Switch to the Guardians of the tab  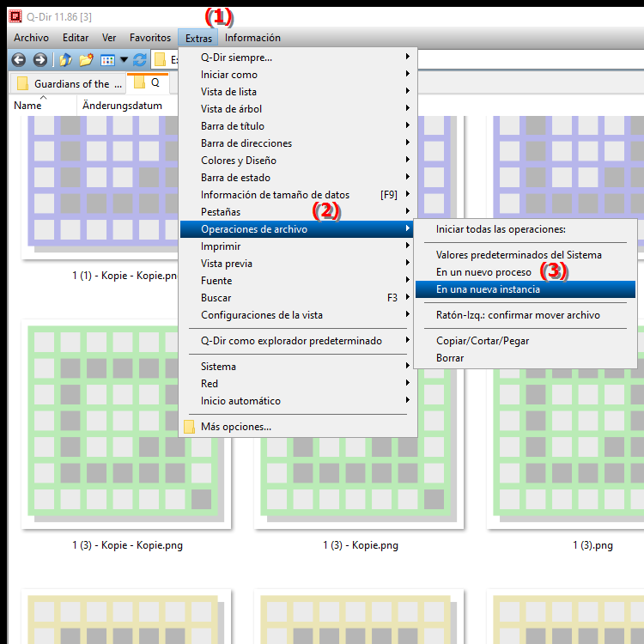click(70, 84)
